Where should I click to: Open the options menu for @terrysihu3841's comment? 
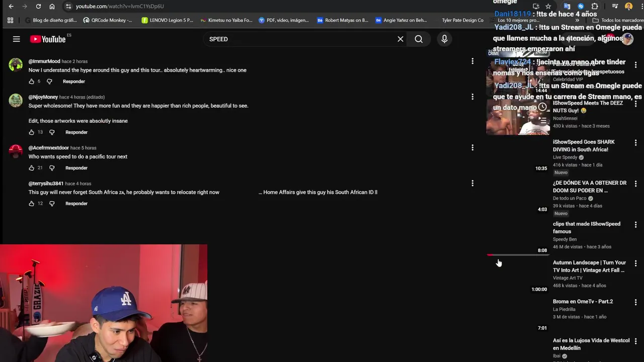pyautogui.click(x=472, y=184)
